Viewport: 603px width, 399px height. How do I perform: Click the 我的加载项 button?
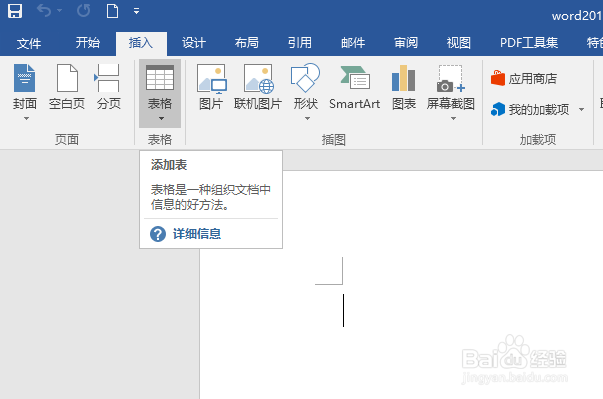click(x=530, y=110)
